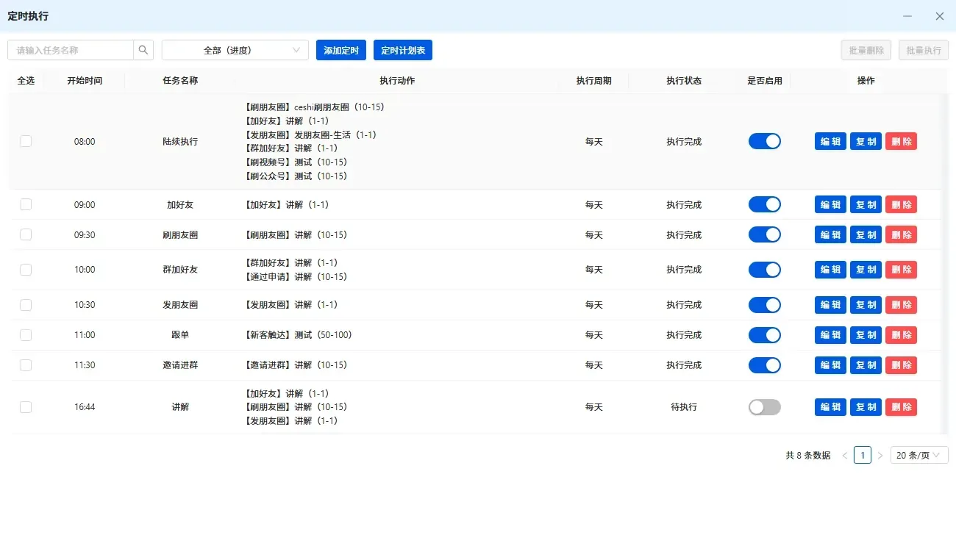Screen dimensions: 956x560
Task: Check the 16:44 讲解 row checkbox
Action: click(26, 406)
